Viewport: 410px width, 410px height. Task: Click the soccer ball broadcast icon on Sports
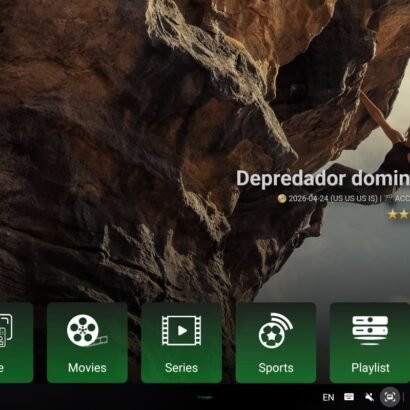pyautogui.click(x=275, y=331)
